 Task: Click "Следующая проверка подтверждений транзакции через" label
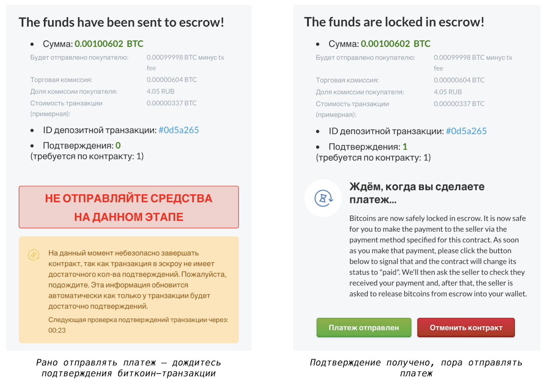138,320
